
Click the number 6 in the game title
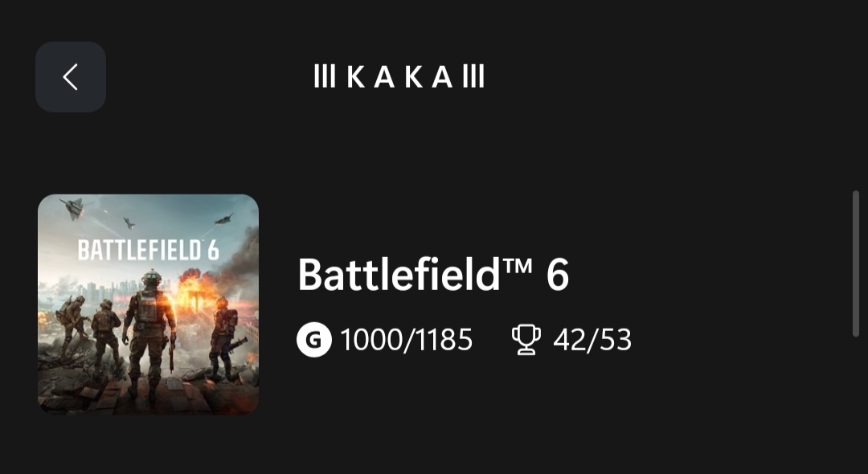click(558, 276)
